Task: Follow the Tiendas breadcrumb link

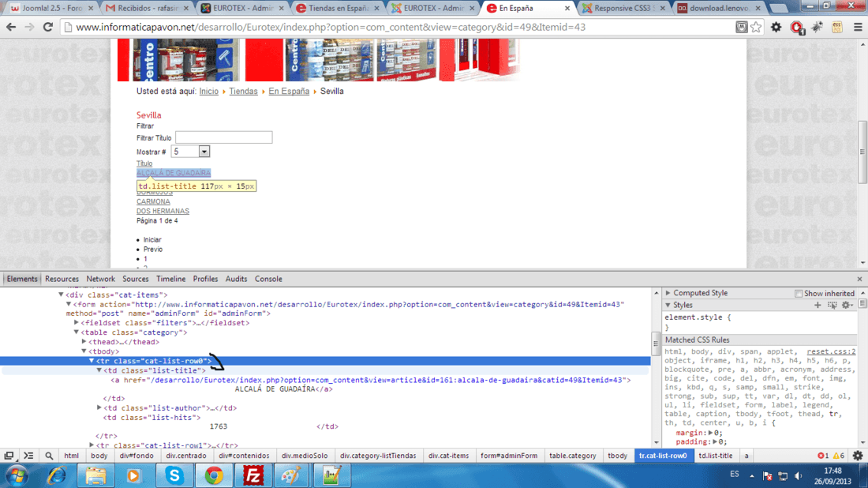Action: [x=244, y=92]
